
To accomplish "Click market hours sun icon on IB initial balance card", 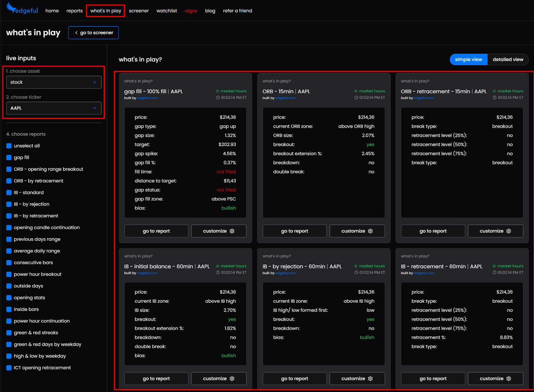I will 217,266.
